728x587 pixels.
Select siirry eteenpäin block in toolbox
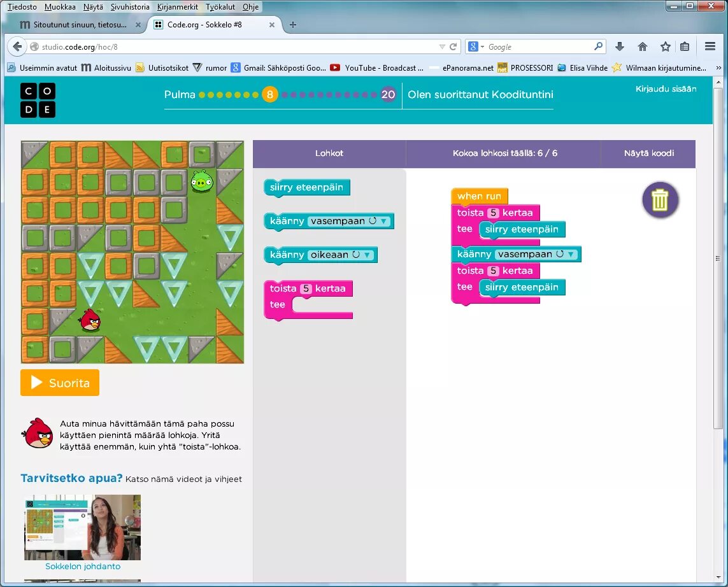306,187
